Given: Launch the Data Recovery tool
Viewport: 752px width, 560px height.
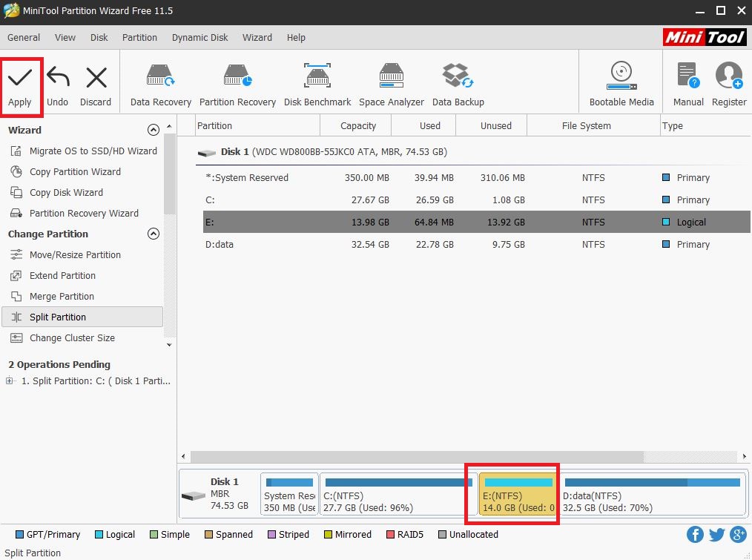Looking at the screenshot, I should tap(161, 85).
